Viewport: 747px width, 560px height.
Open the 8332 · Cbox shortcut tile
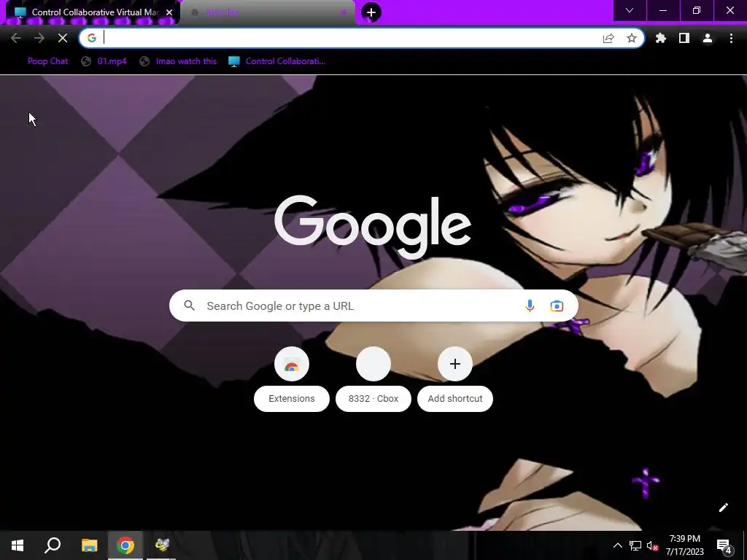point(373,379)
